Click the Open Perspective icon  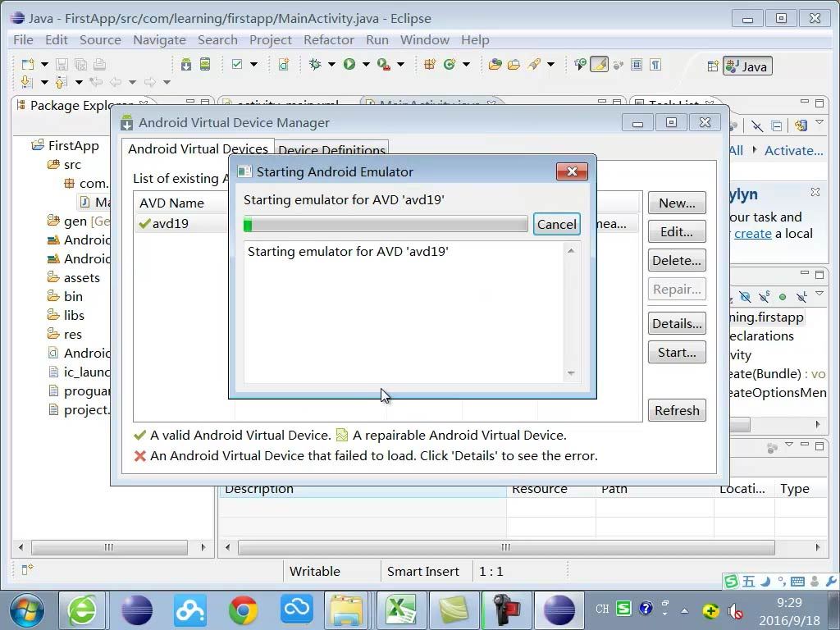tap(713, 66)
